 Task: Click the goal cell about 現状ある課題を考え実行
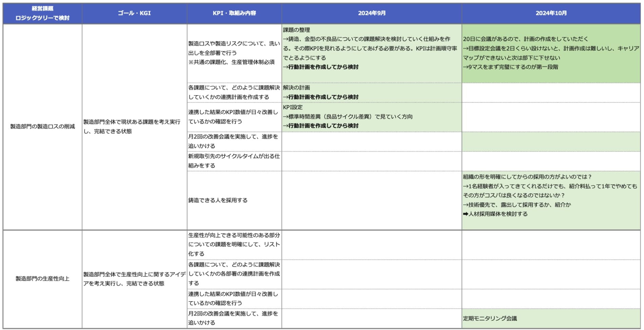coord(134,127)
